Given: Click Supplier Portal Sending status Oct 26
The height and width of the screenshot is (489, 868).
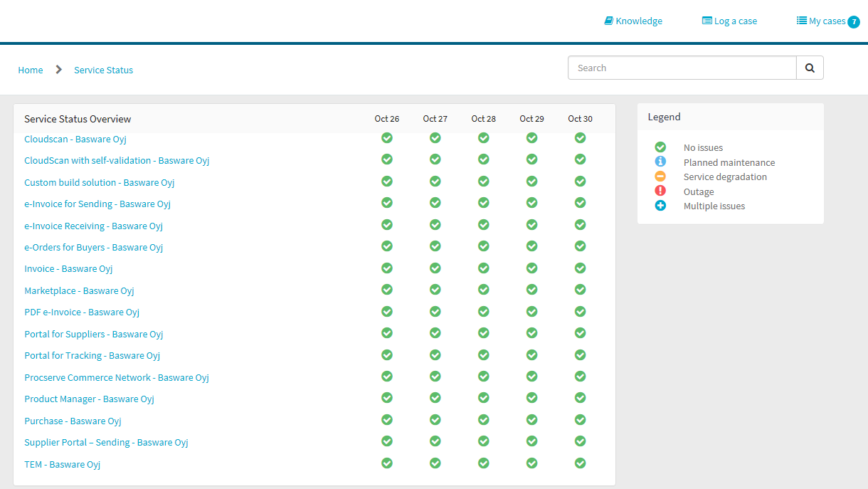Looking at the screenshot, I should tap(387, 441).
